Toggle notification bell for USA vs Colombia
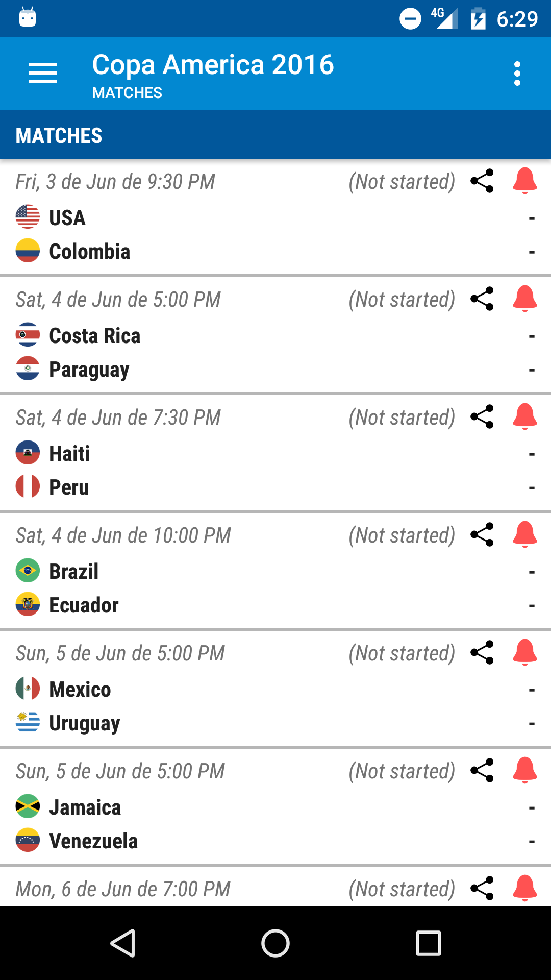This screenshot has height=980, width=551. pyautogui.click(x=525, y=181)
